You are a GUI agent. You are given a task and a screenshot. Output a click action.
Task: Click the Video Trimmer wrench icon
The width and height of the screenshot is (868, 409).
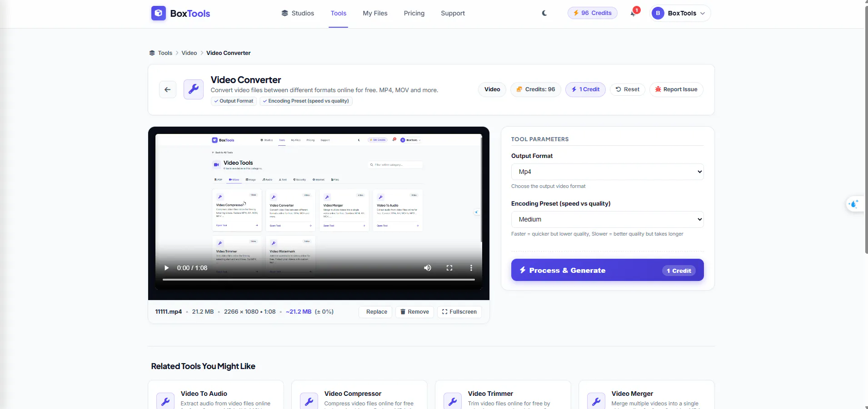tap(453, 401)
